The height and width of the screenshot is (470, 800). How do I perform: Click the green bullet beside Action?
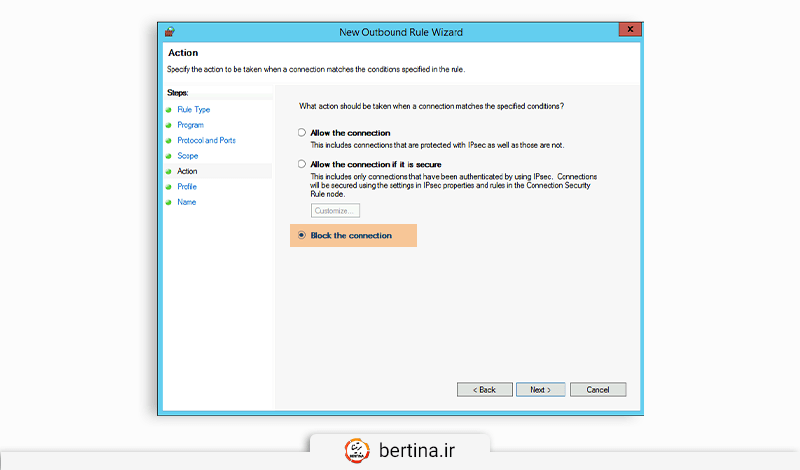pyautogui.click(x=169, y=172)
